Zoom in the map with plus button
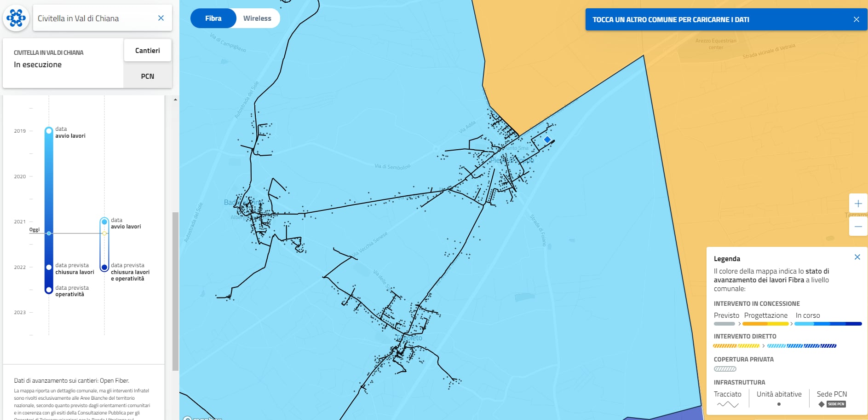The image size is (868, 420). [x=858, y=204]
